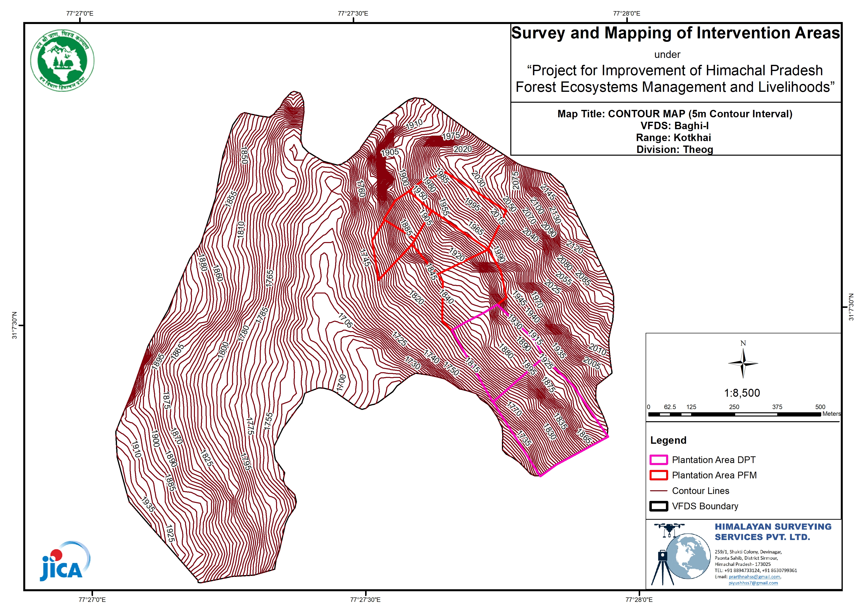Click the 2130 contour label
Viewport: 868px width, 614px height.
(x=555, y=215)
